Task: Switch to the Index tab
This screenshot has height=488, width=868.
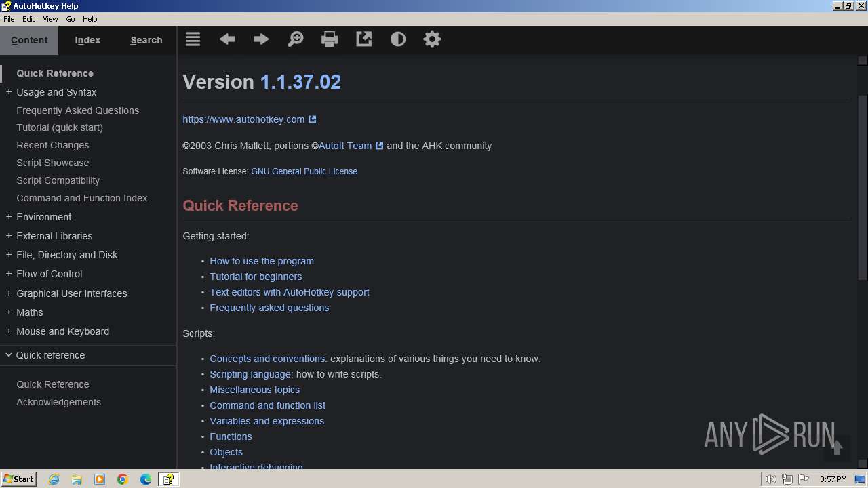Action: click(x=87, y=40)
